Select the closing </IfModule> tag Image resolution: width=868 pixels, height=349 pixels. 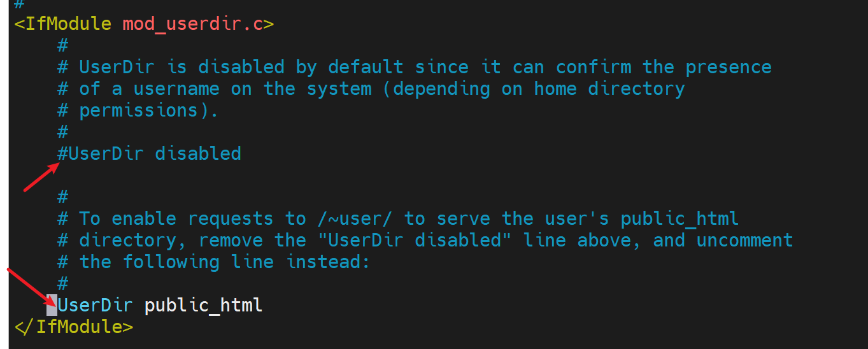[x=74, y=327]
